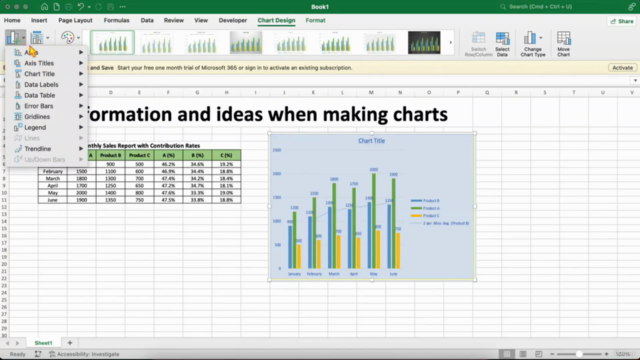Open the Gridlines submenu
This screenshot has height=360, width=640.
click(x=48, y=117)
